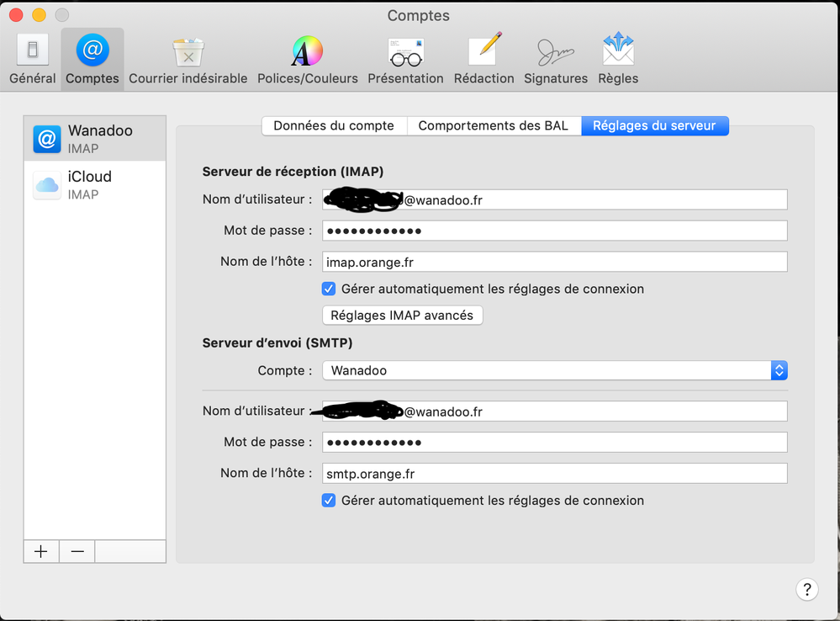This screenshot has width=840, height=621.
Task: Uncheck IMAP automatic connection settings checkbox
Action: coord(329,289)
